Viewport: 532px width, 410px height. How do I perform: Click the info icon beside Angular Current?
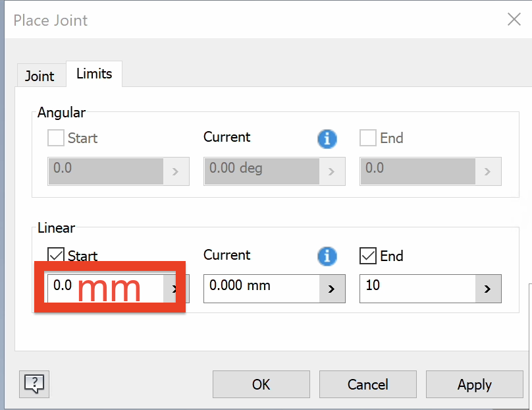click(327, 139)
